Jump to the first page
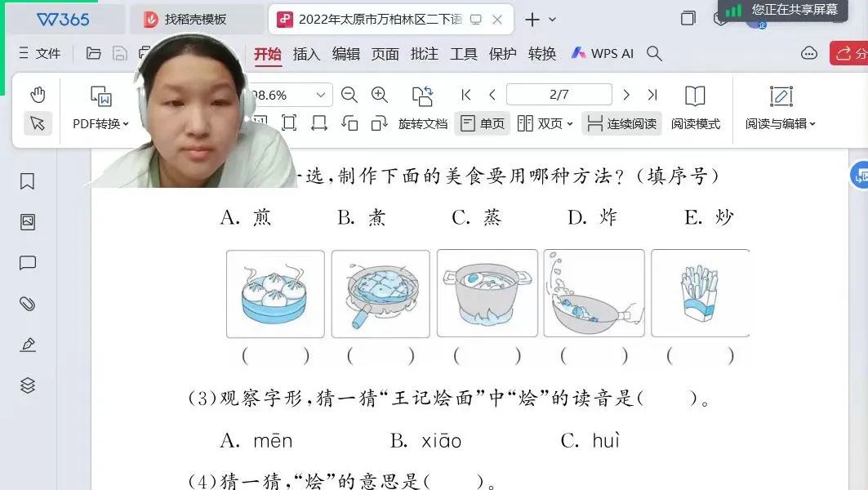868x490 pixels. click(466, 95)
